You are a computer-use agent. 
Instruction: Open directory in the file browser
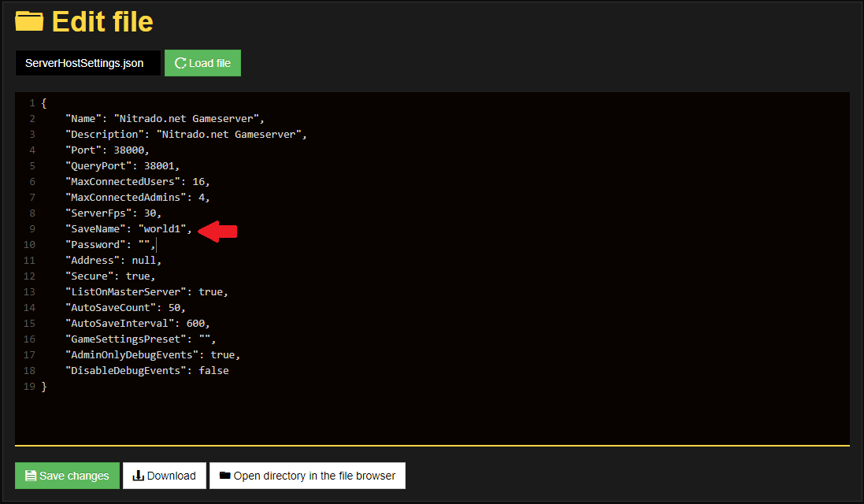307,476
